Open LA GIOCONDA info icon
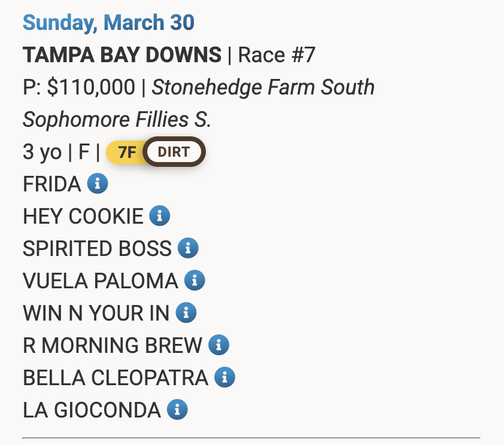 [x=177, y=410]
